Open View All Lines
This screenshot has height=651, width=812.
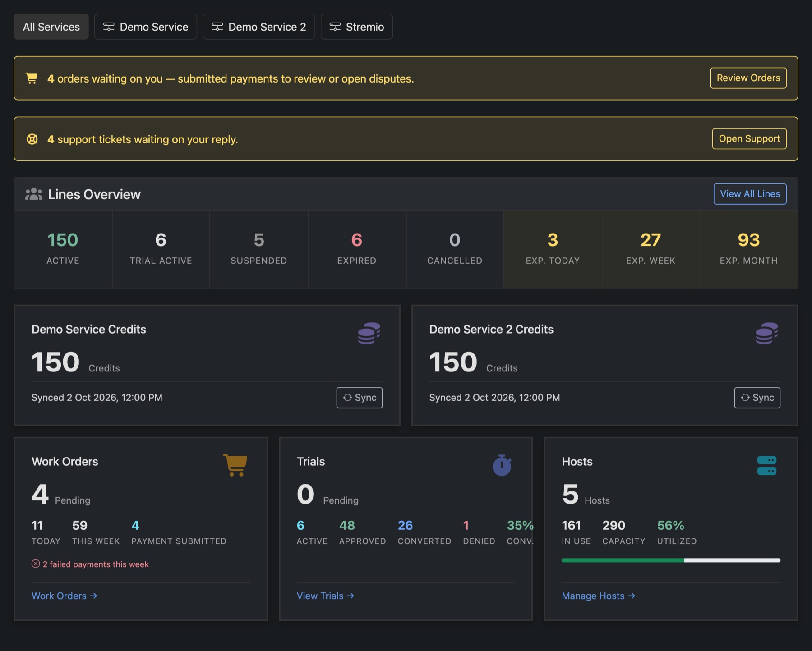[x=750, y=194]
